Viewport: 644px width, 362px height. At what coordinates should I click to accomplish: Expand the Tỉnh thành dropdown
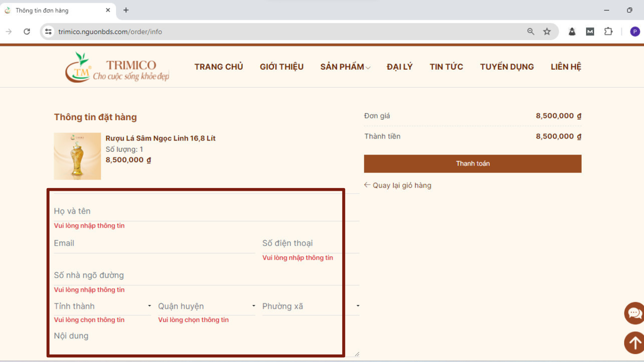click(x=102, y=306)
